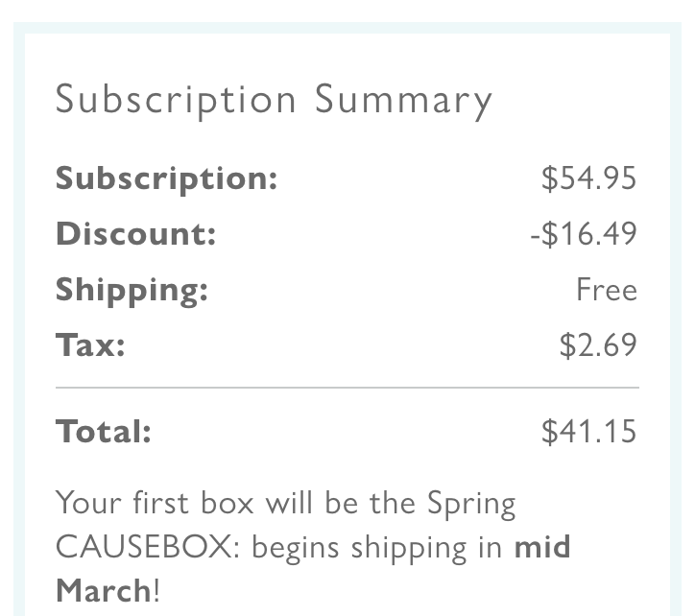Select the Tax: row label

pyautogui.click(x=90, y=344)
